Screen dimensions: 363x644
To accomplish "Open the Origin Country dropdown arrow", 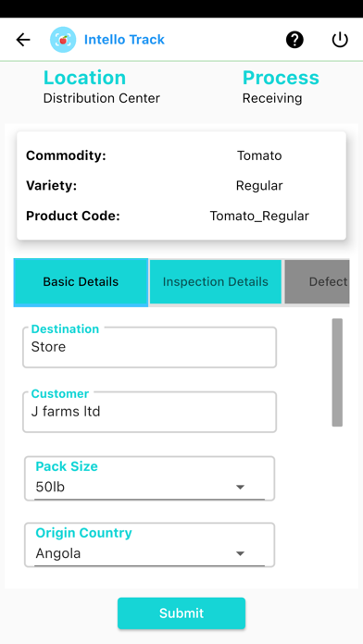I will pyautogui.click(x=240, y=553).
